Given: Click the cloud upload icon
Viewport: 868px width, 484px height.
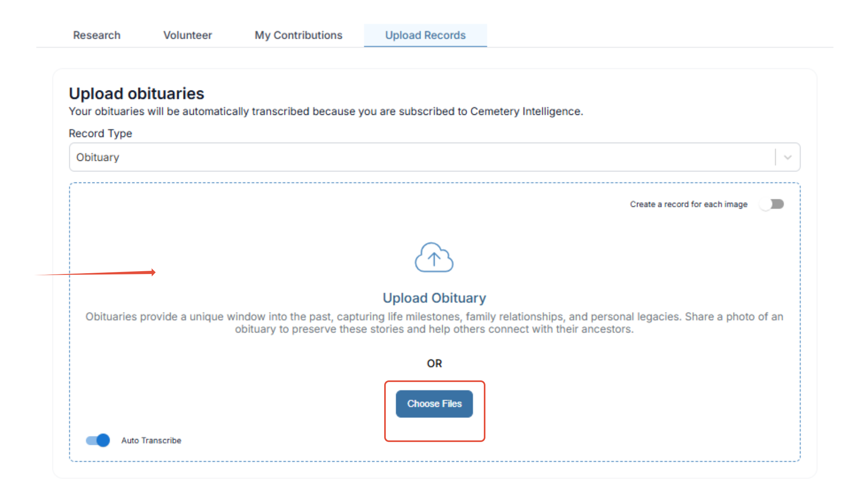Looking at the screenshot, I should coord(434,258).
